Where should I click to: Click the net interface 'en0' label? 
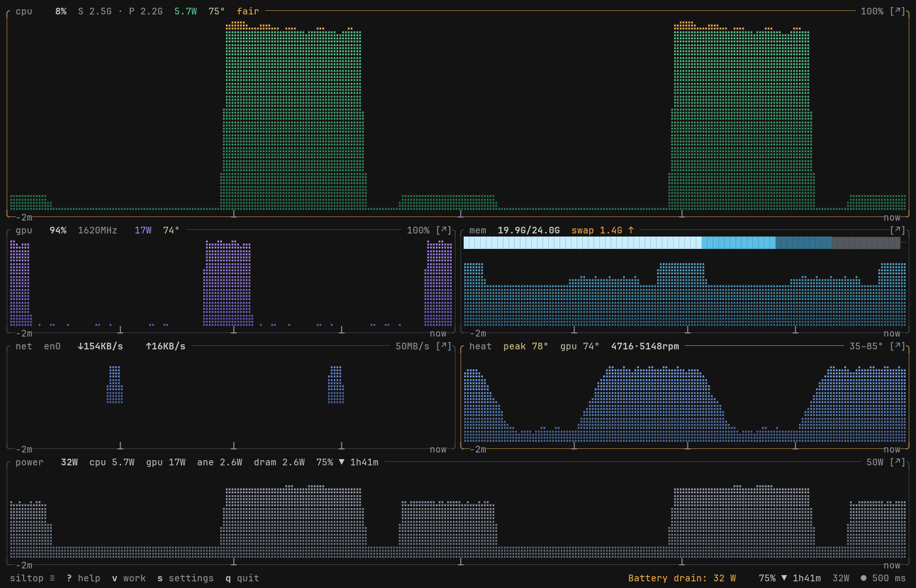52,346
